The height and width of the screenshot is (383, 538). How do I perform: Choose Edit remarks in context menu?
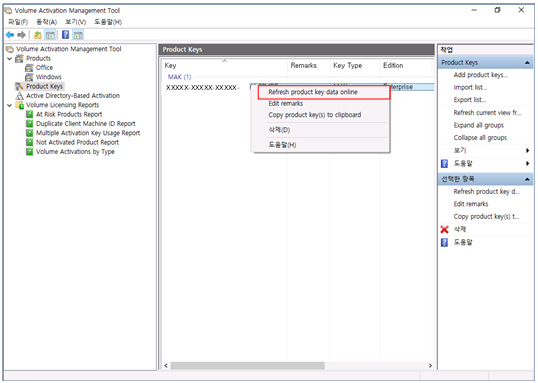tap(285, 103)
